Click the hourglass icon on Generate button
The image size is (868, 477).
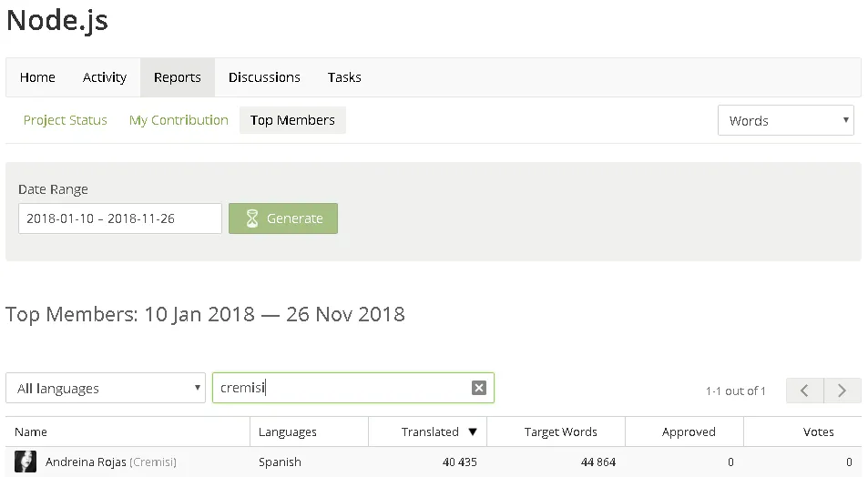(x=252, y=218)
